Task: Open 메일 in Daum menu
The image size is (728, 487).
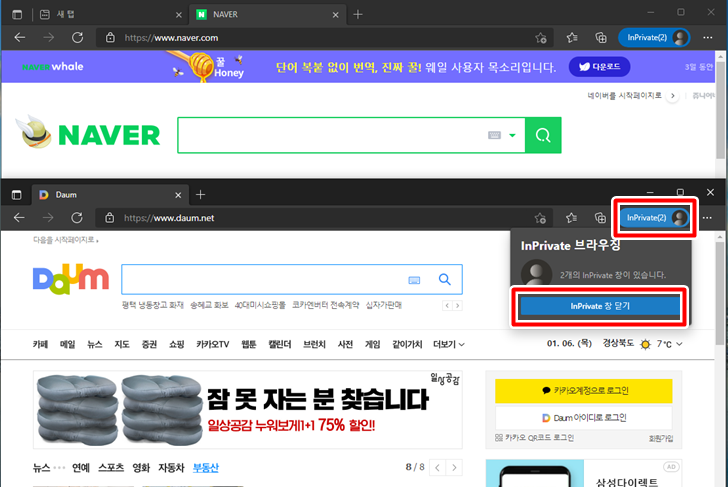Action: click(x=67, y=344)
